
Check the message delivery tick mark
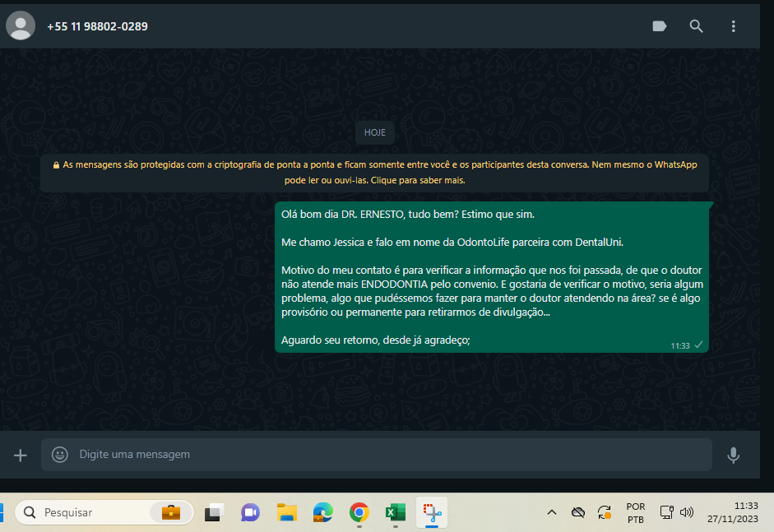[698, 345]
